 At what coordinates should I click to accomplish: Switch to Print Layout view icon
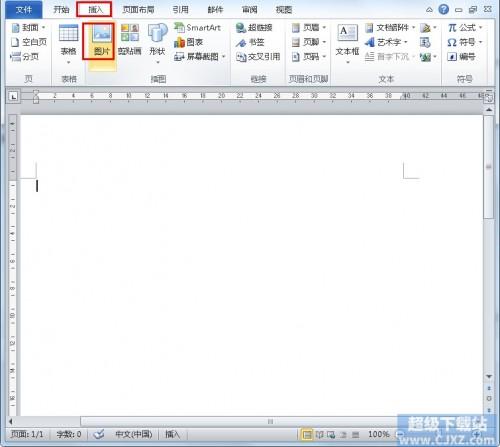(307, 434)
